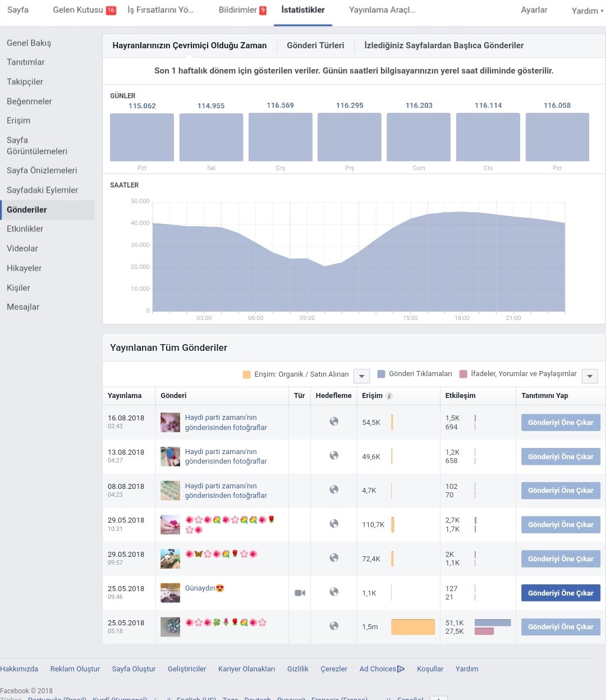Screen dimensions: 606x700
Task: Click globe icon in 29.05.2018 09:57 row
Action: coord(334,558)
